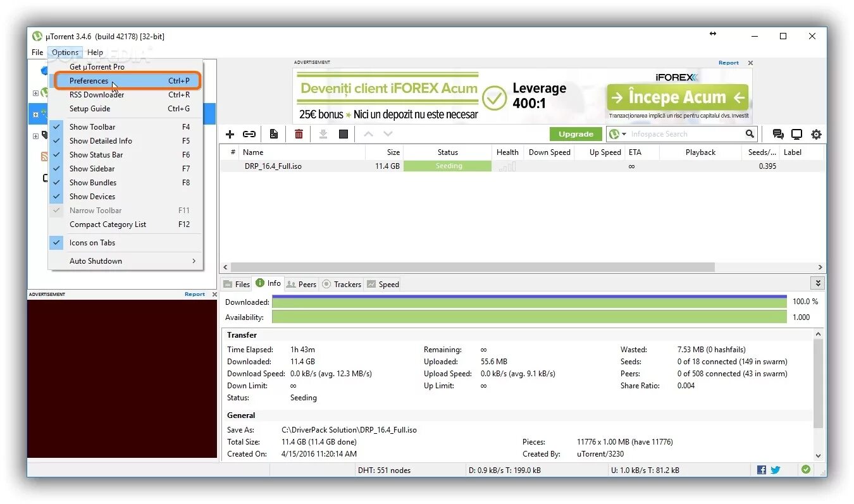This screenshot has width=854, height=504.
Task: Sort by the Health column header
Action: (507, 152)
